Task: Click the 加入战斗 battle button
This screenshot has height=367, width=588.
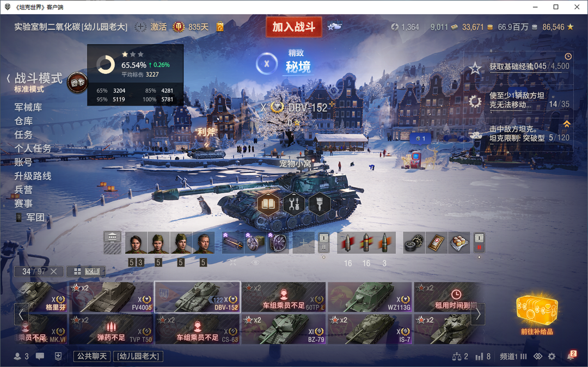Action: 294,27
